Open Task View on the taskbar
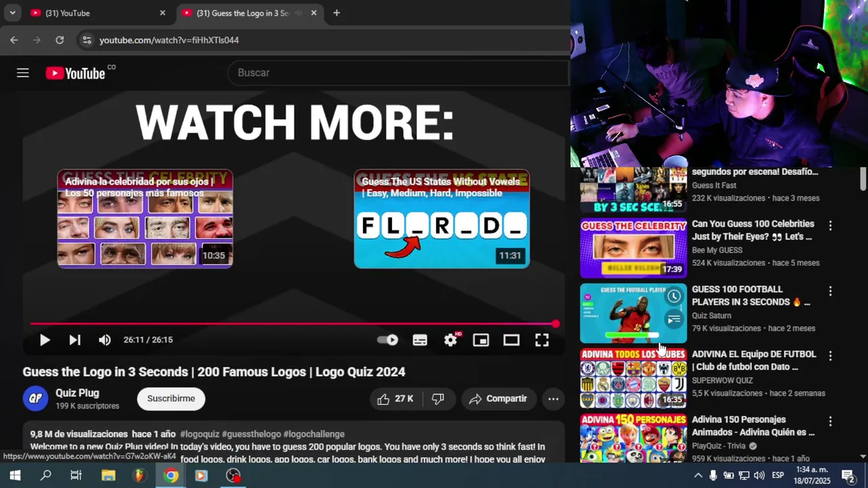The width and height of the screenshot is (868, 488). (x=76, y=475)
